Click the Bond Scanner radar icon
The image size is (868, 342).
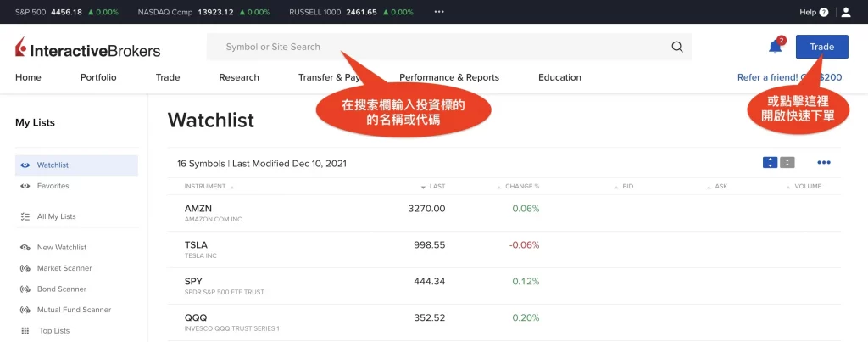(x=25, y=289)
